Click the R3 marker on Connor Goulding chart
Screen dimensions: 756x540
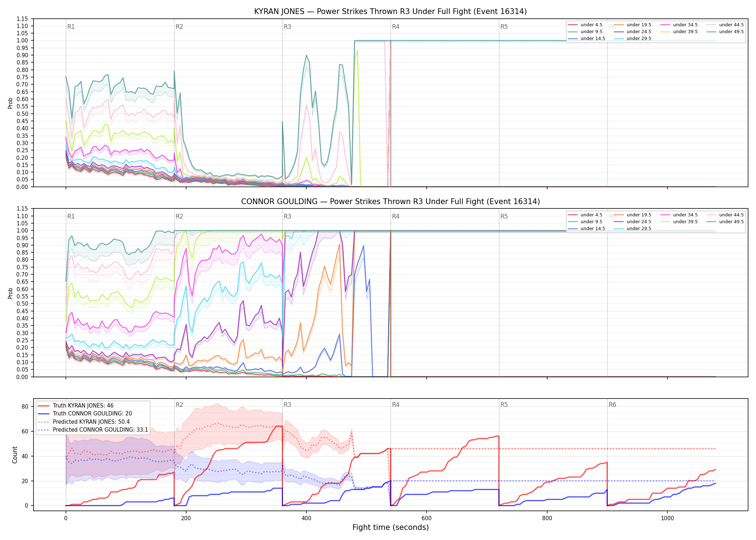(287, 216)
